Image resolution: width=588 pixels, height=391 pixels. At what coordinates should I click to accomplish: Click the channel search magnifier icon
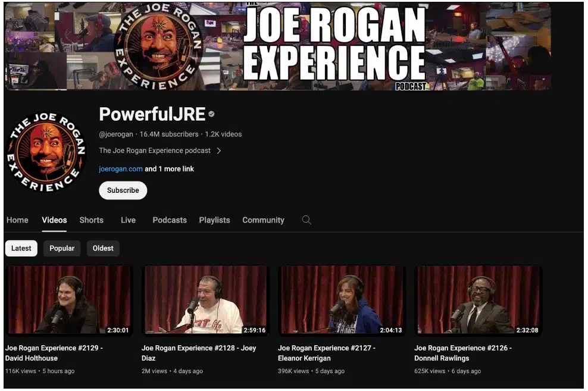point(306,220)
